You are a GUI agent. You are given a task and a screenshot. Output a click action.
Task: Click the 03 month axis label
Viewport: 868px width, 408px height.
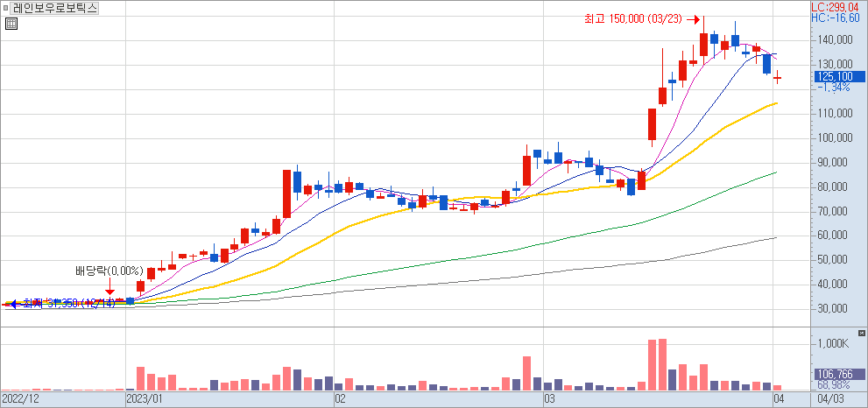(549, 398)
